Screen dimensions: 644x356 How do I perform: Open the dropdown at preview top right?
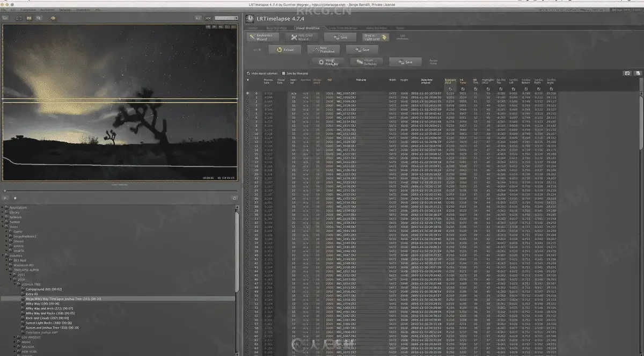[225, 18]
